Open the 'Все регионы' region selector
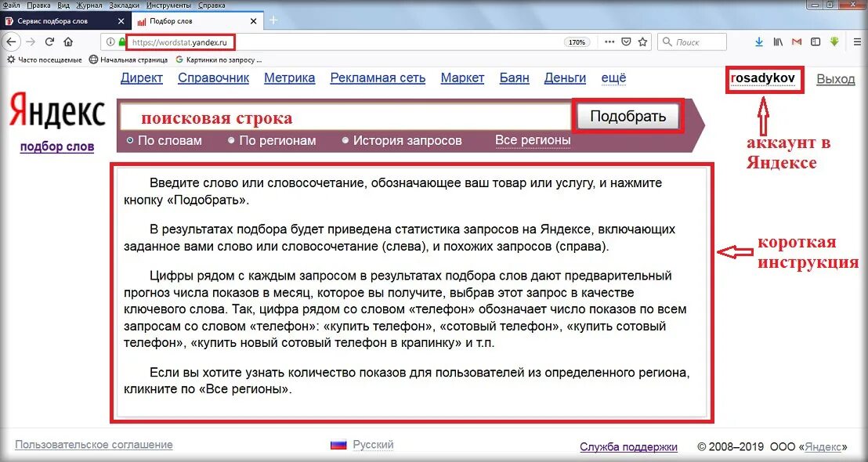868x462 pixels. [533, 140]
